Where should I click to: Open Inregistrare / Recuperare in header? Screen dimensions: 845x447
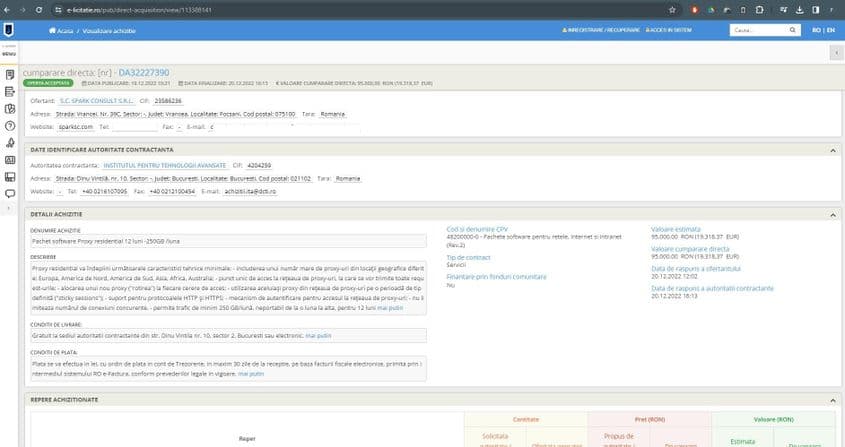coord(602,31)
